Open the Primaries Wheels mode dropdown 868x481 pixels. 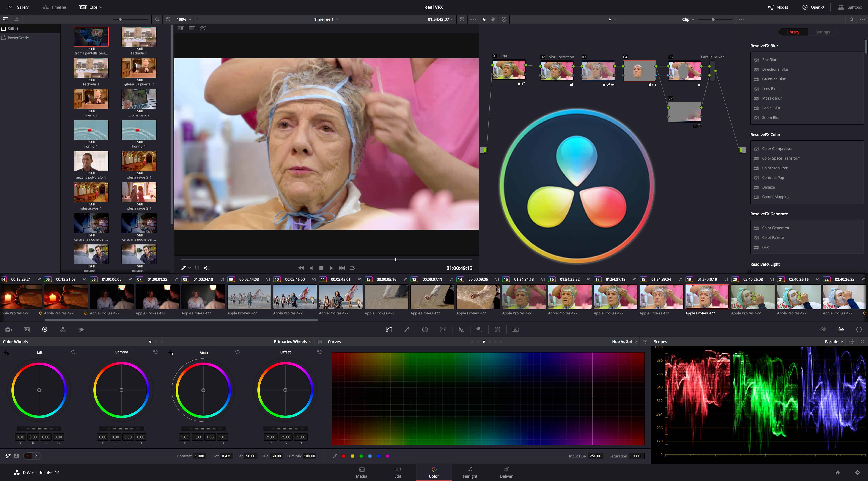[x=292, y=342]
